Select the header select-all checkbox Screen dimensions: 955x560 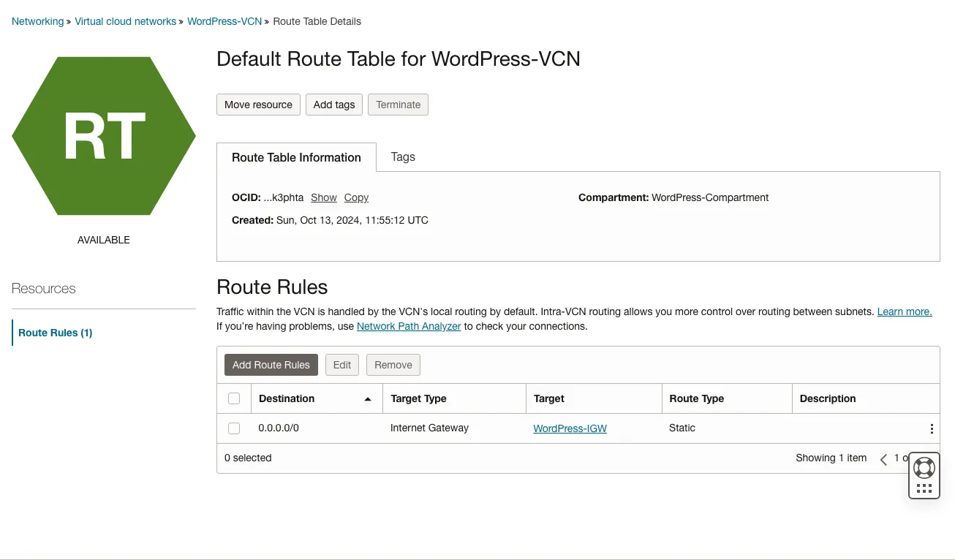[x=234, y=398]
